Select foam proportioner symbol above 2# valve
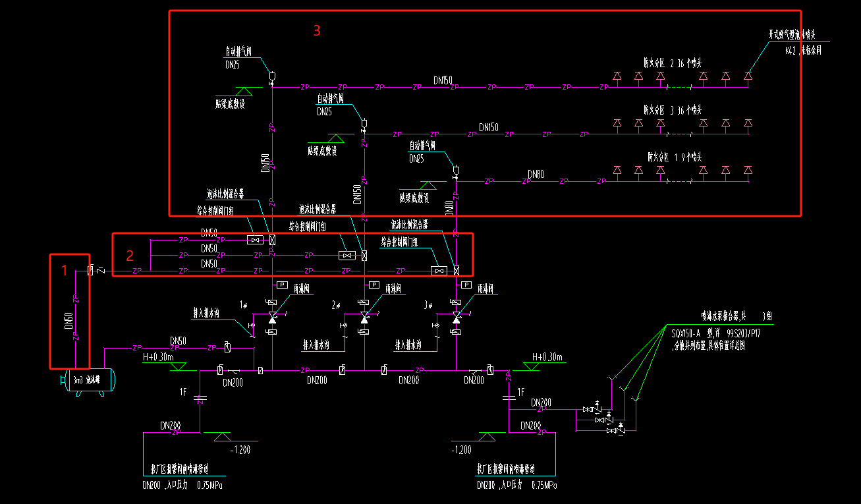The image size is (861, 504). (x=364, y=255)
